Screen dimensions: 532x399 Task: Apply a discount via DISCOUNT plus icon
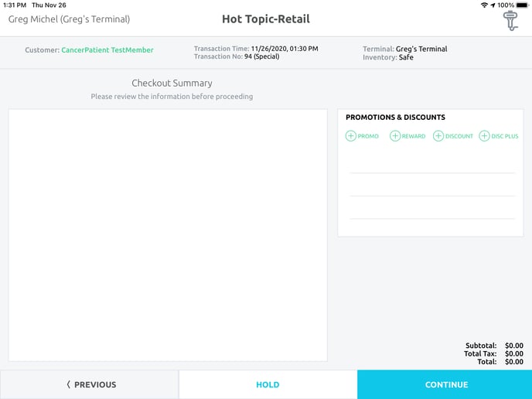(x=438, y=136)
